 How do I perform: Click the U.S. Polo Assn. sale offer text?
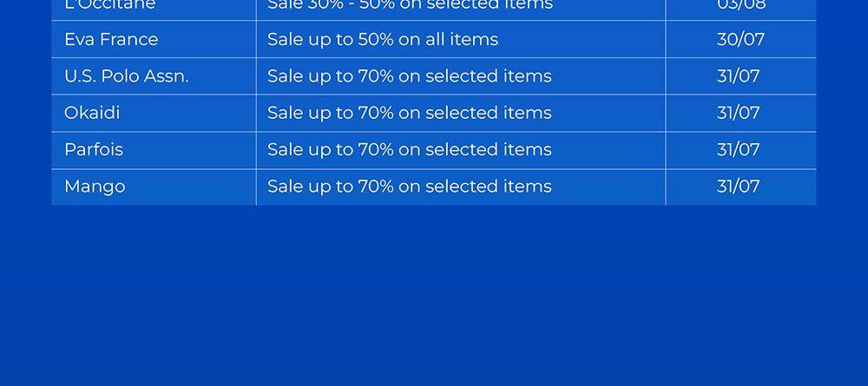pos(409,76)
